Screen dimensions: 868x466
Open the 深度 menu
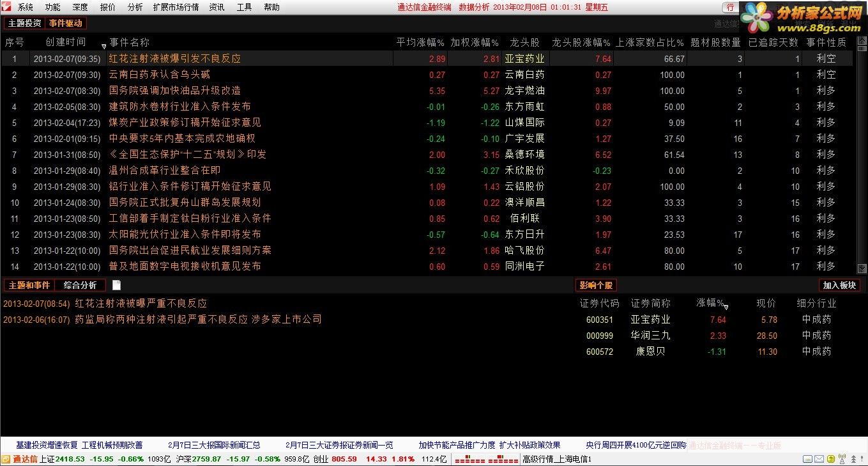(80, 7)
